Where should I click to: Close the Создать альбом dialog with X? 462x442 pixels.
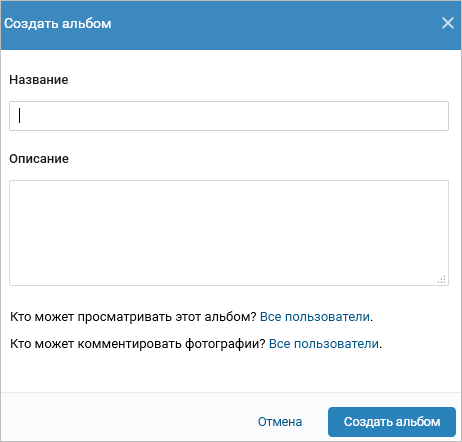click(448, 23)
